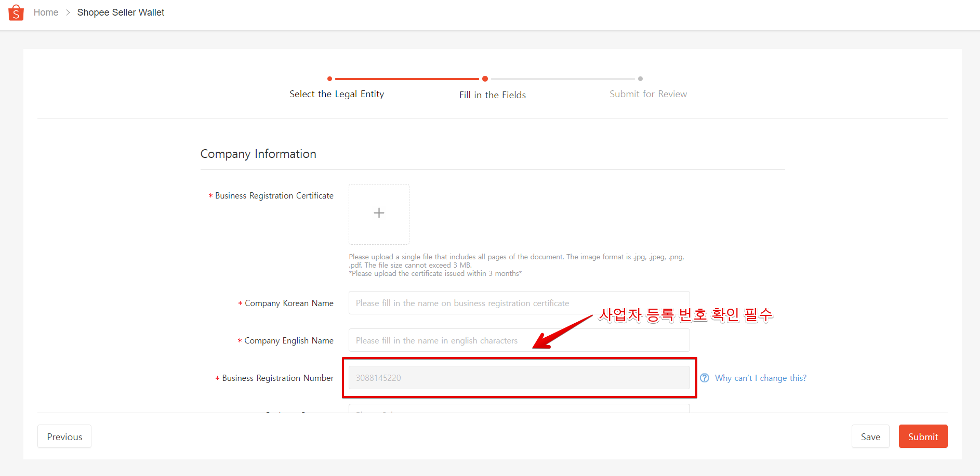Open the 'Why can't I change this?' link
Image resolution: width=980 pixels, height=476 pixels.
click(761, 378)
